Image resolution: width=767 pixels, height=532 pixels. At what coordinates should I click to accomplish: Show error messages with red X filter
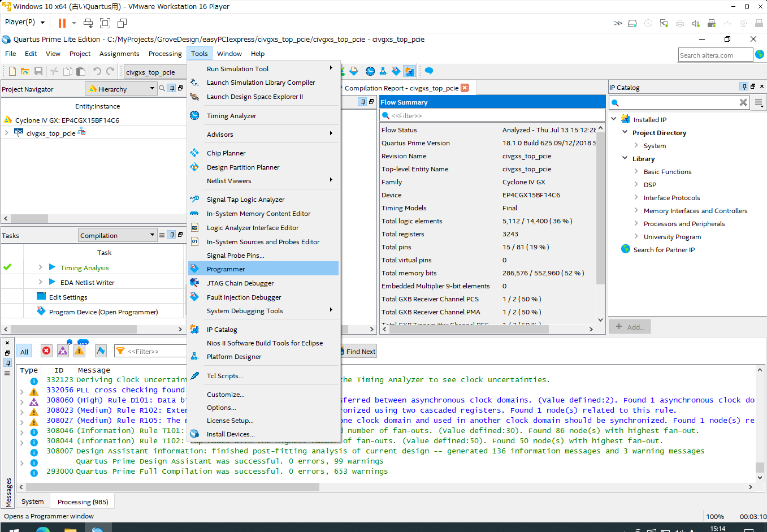[46, 351]
